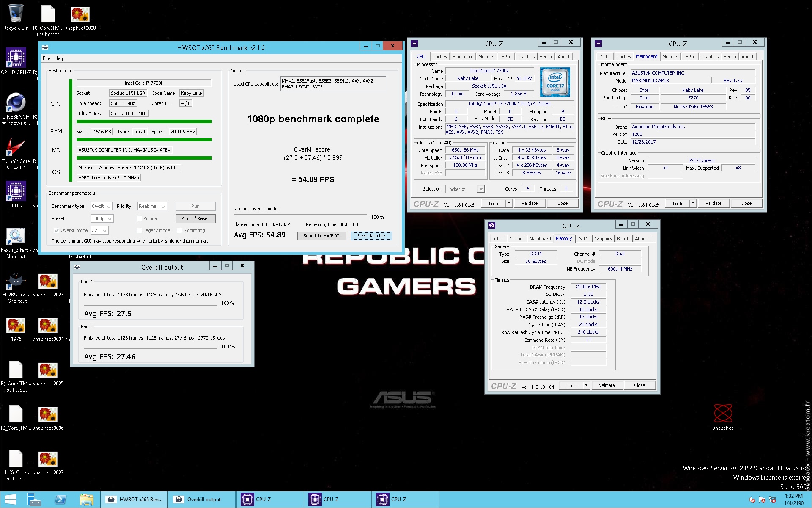
Task: Click the Save data file button
Action: 371,236
